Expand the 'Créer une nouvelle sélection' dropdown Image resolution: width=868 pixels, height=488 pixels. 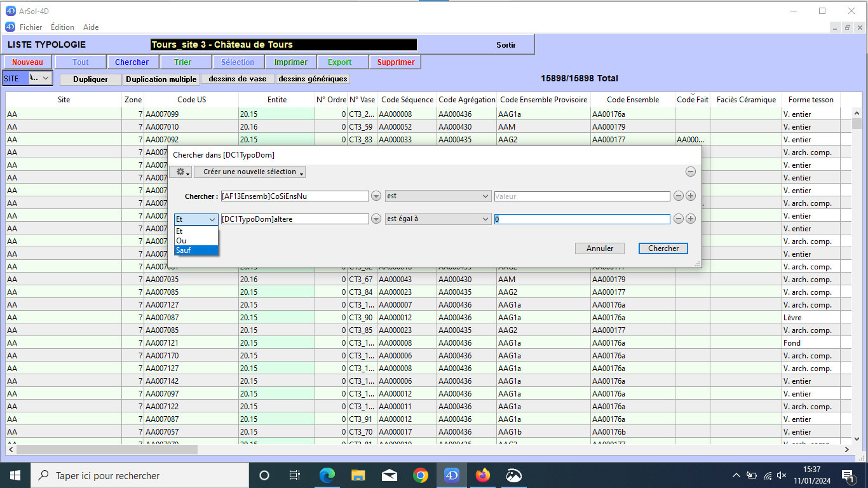coord(250,172)
